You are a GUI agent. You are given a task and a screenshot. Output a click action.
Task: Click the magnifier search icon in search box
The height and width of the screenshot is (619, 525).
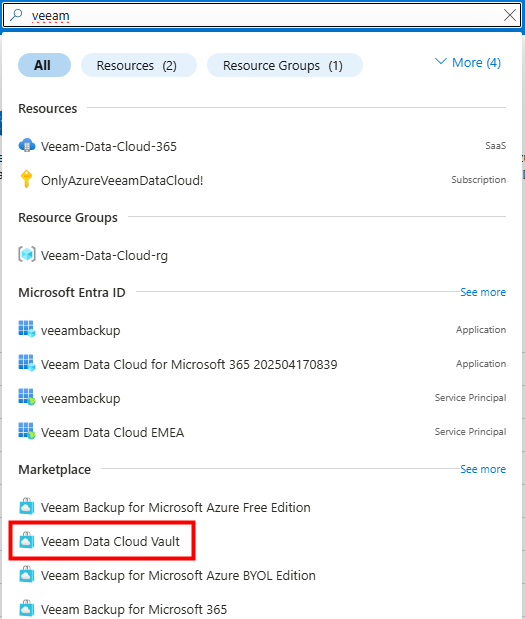[16, 15]
